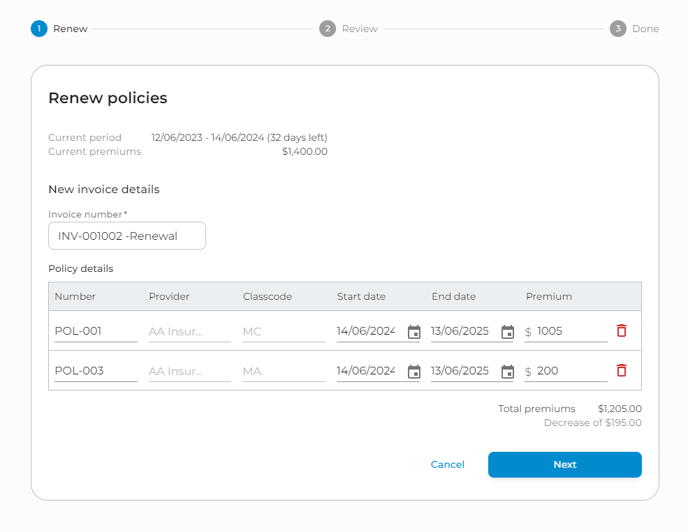Screen dimensions: 688x532
Task: Go to step 2 Review
Action: (x=328, y=29)
